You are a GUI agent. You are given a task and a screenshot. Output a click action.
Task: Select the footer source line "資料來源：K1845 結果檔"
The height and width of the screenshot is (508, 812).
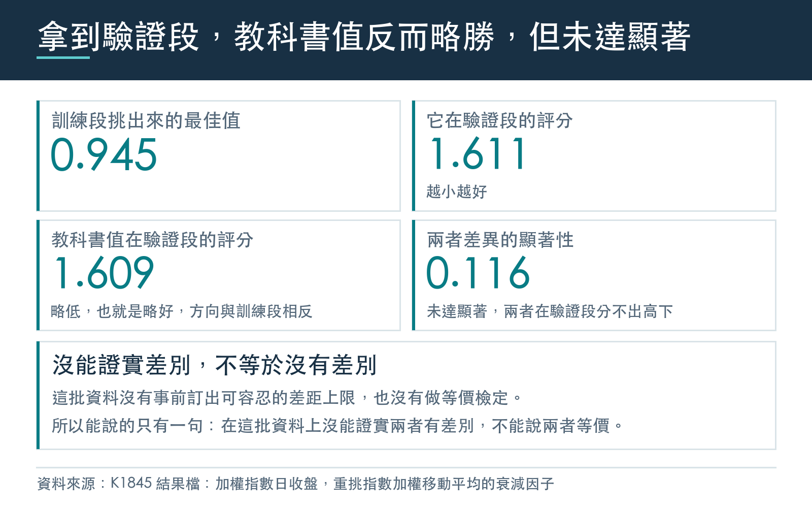click(295, 483)
